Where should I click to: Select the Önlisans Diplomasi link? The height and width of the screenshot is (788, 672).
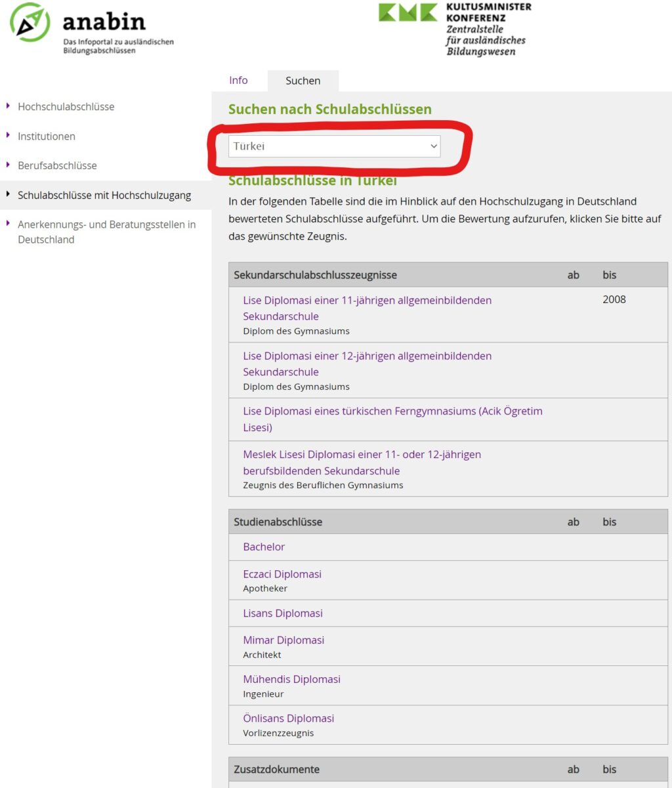pyautogui.click(x=288, y=718)
